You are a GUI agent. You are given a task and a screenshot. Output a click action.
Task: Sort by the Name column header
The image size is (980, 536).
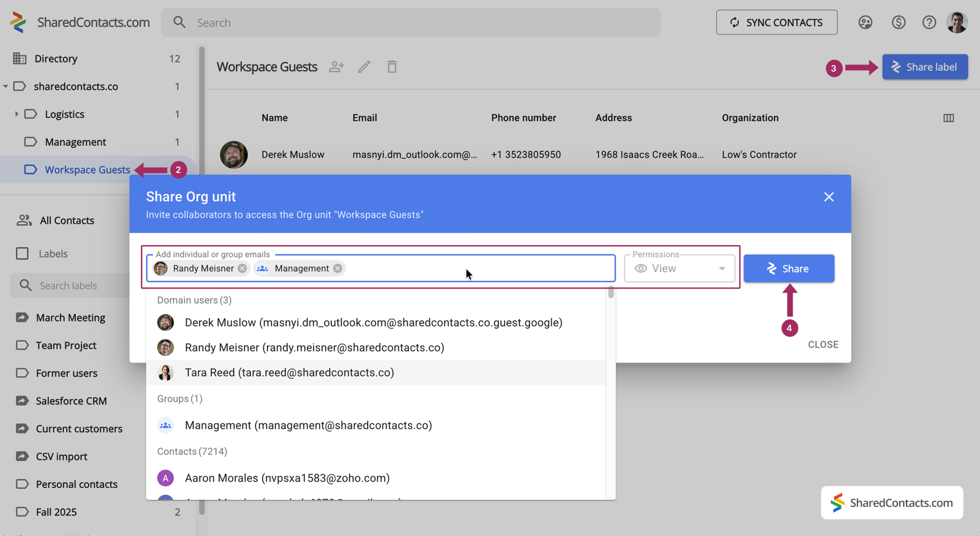274,118
